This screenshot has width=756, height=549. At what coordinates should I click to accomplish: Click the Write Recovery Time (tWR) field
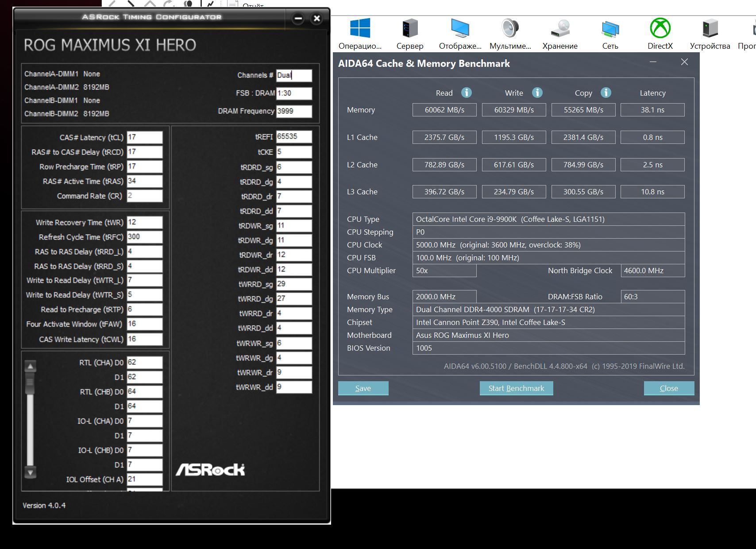[145, 222]
